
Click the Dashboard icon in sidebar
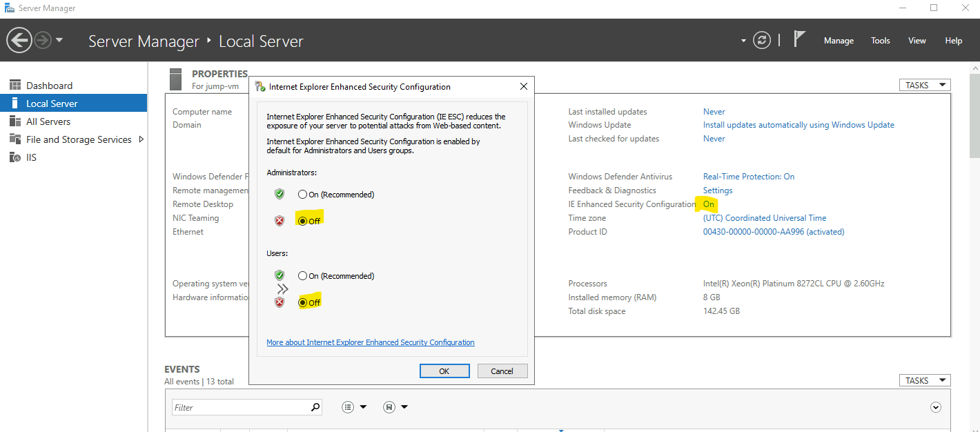tap(15, 86)
